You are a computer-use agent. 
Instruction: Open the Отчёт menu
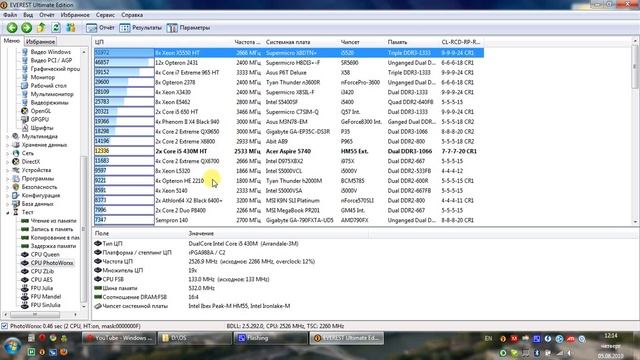[x=47, y=15]
